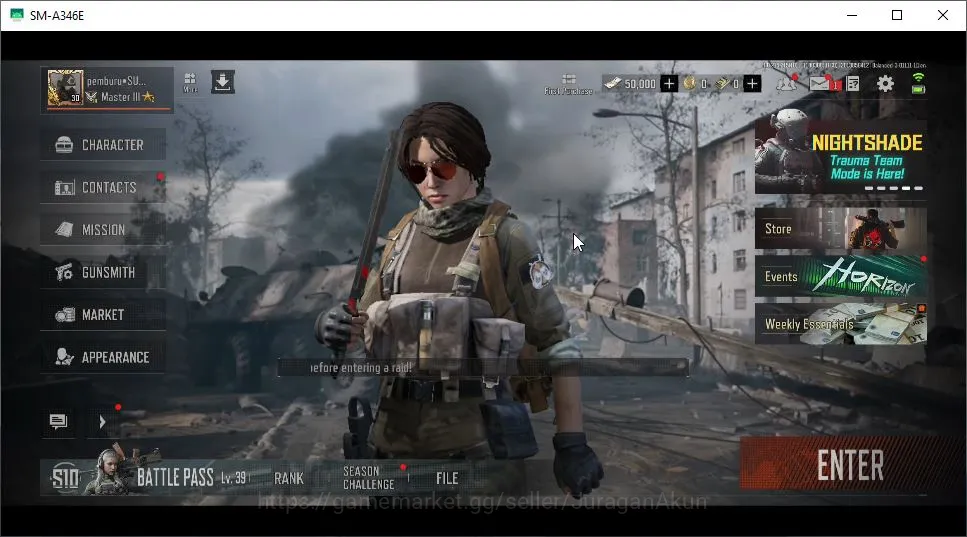
Task: Close the SM-A346E window
Action: pyautogui.click(x=943, y=15)
